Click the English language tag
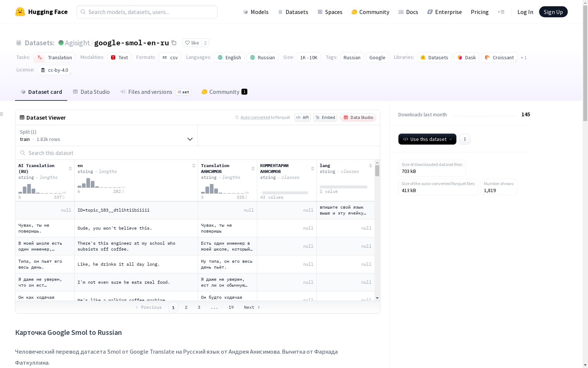588x368 pixels. [x=229, y=57]
